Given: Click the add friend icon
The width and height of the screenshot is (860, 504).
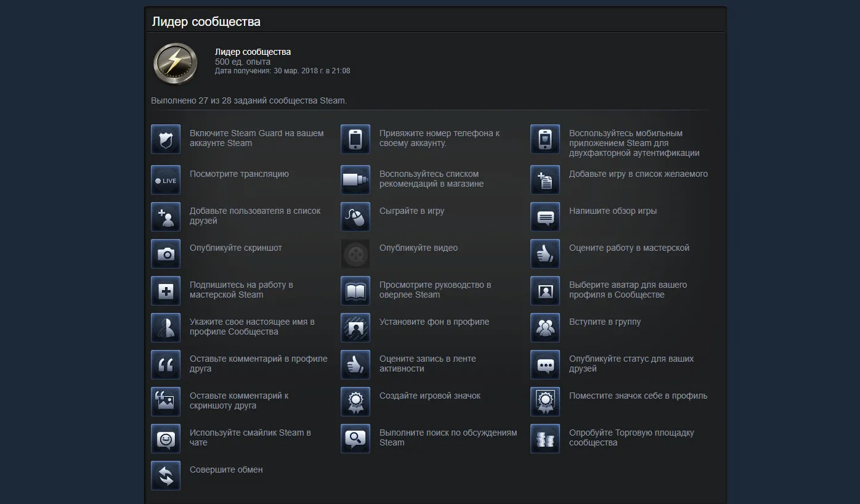Looking at the screenshot, I should tap(166, 217).
